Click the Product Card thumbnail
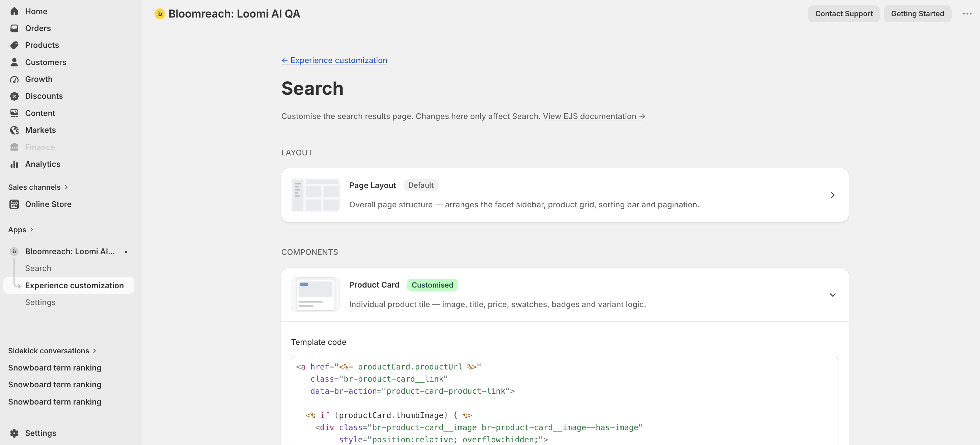This screenshot has height=445, width=980. pyautogui.click(x=315, y=295)
